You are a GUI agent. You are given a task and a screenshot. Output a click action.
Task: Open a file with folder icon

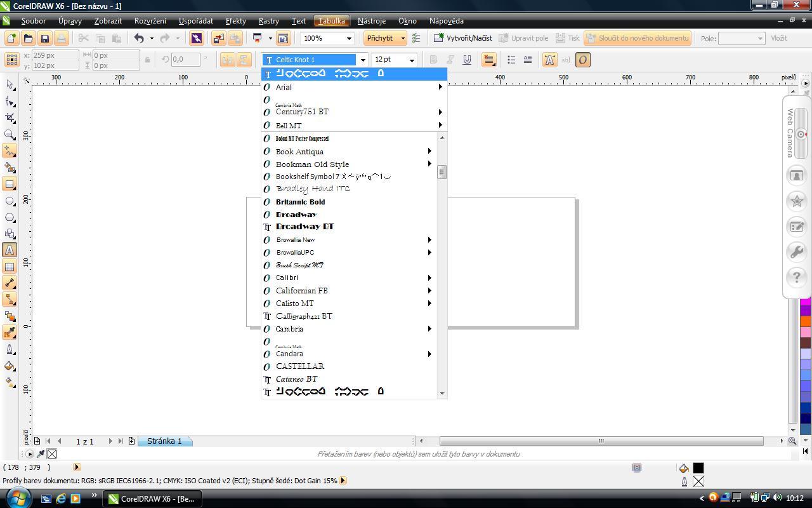[x=28, y=39]
